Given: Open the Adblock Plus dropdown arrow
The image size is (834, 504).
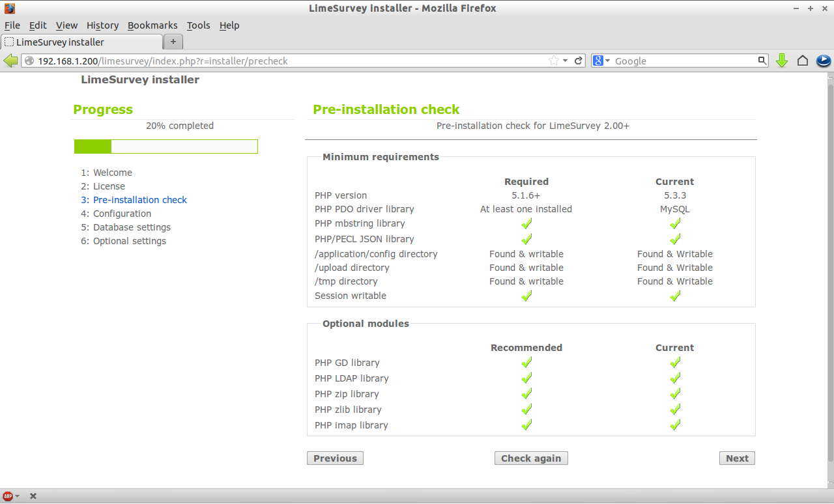Looking at the screenshot, I should pyautogui.click(x=17, y=496).
